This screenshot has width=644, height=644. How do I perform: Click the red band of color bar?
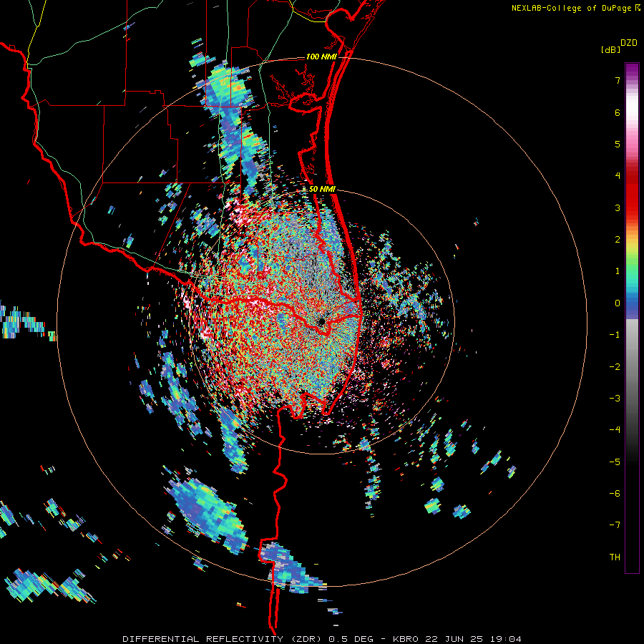tap(632, 193)
